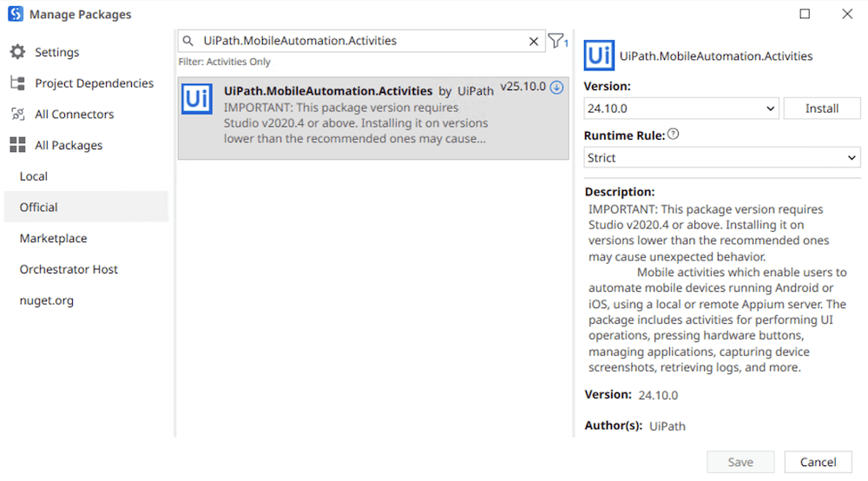The image size is (868, 481).
Task: Click the Project Dependencies tree icon
Action: [17, 83]
